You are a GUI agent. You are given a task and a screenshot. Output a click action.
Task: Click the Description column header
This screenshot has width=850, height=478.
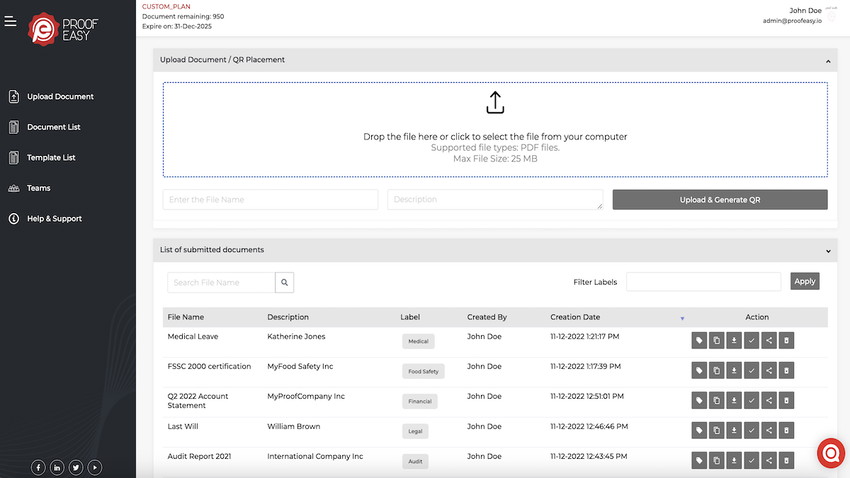tap(288, 317)
